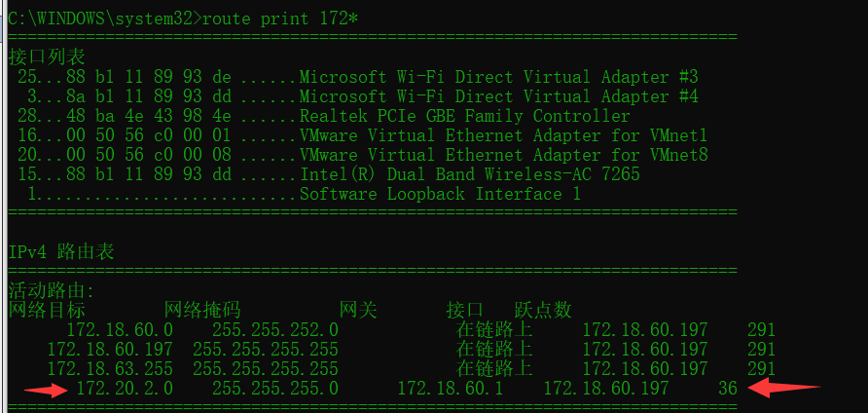The width and height of the screenshot is (868, 413).
Task: Click the IPv4 路由表 heading
Action: coord(61,251)
